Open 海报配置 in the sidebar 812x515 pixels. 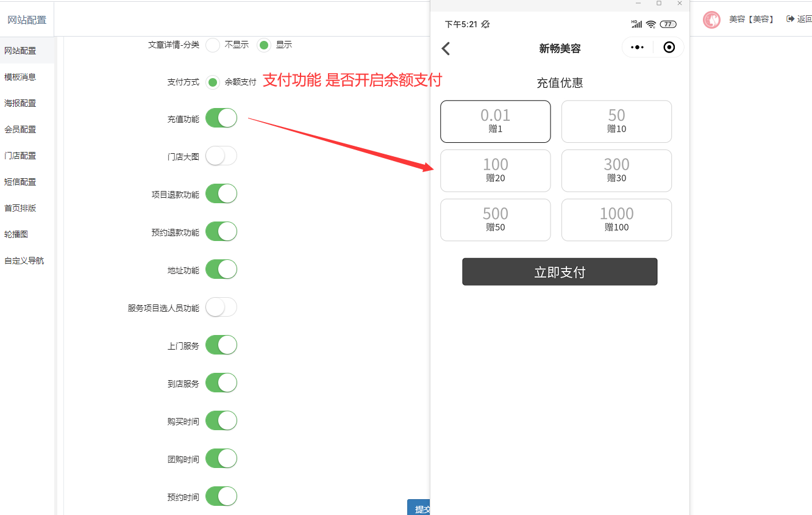pos(27,103)
